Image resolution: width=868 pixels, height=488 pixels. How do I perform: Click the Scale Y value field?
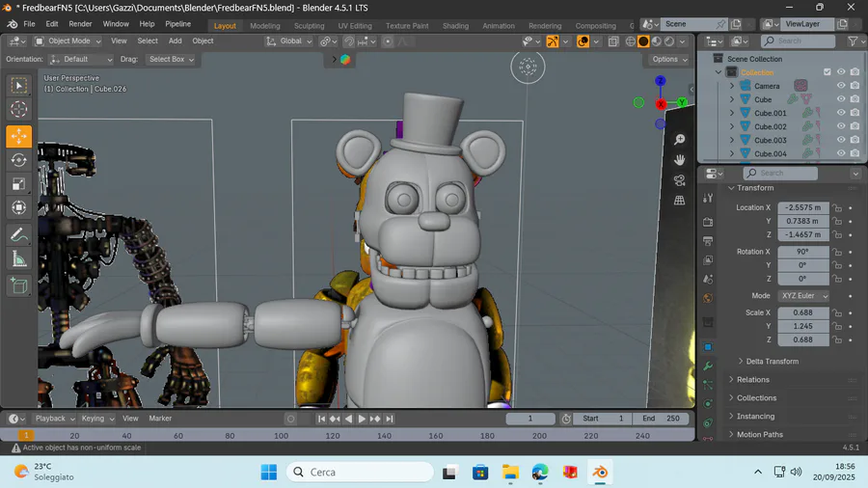(803, 326)
